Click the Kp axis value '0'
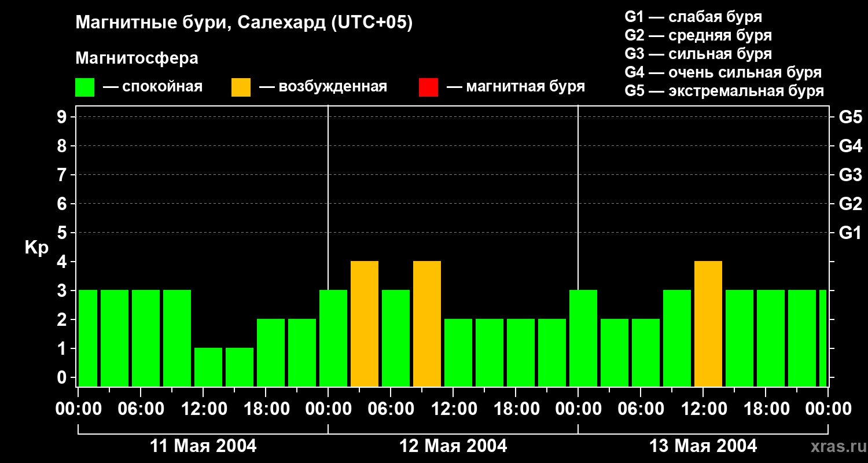 [63, 377]
